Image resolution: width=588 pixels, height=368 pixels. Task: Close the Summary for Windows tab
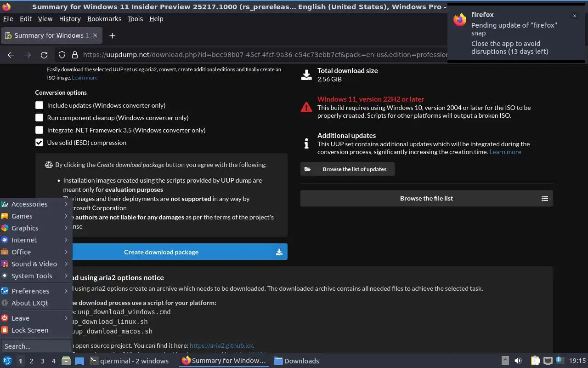click(96, 35)
